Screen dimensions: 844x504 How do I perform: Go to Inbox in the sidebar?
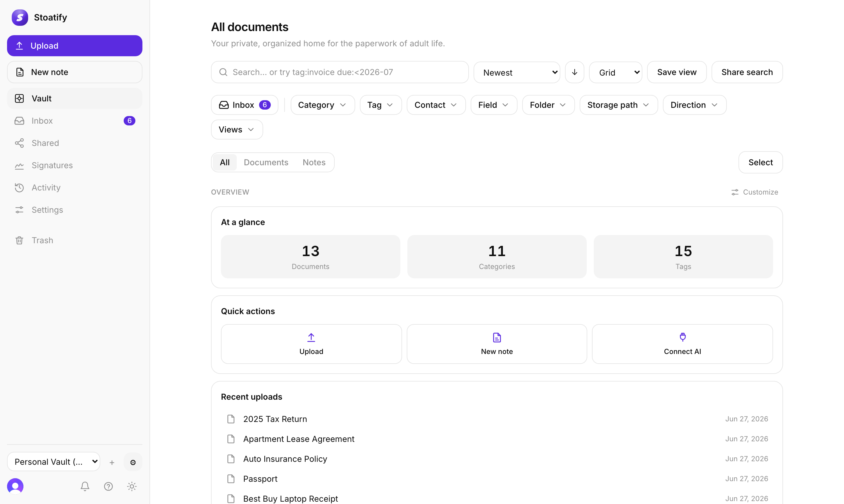pyautogui.click(x=75, y=120)
